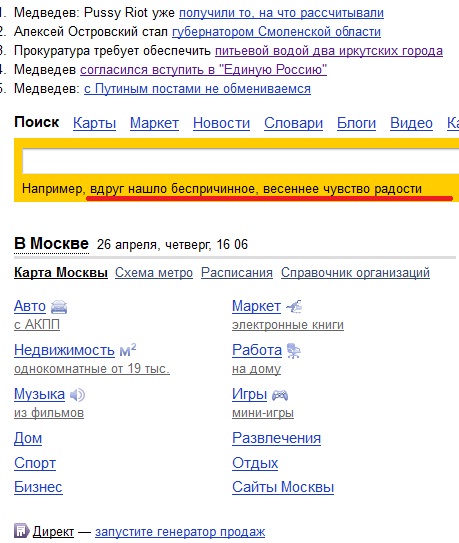Click the date text '26 апреля, четверг, 16 06'
Screen dimensions: 459x543
[x=172, y=244]
